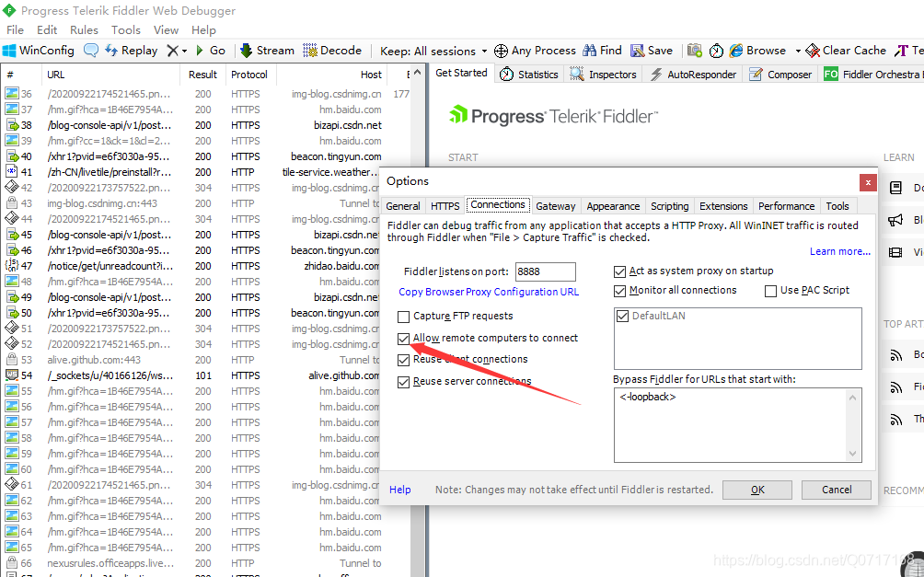
Task: Replay selected sessions
Action: (x=131, y=51)
